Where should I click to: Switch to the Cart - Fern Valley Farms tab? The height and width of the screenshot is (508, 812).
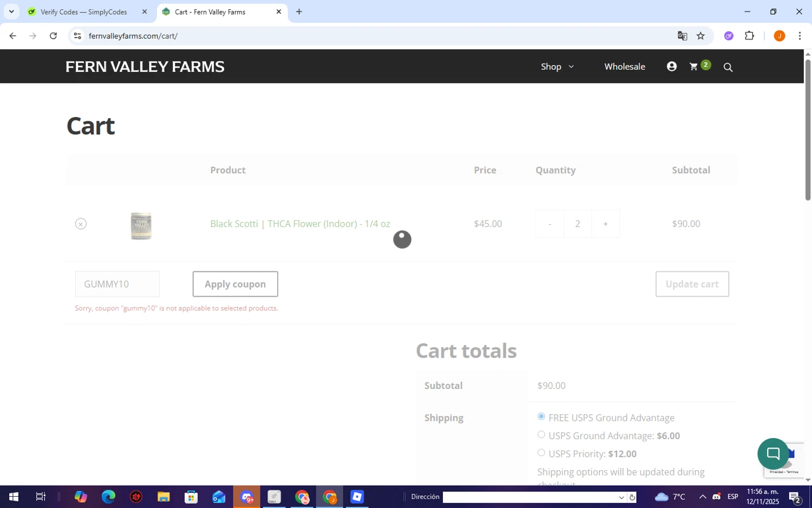[211, 11]
